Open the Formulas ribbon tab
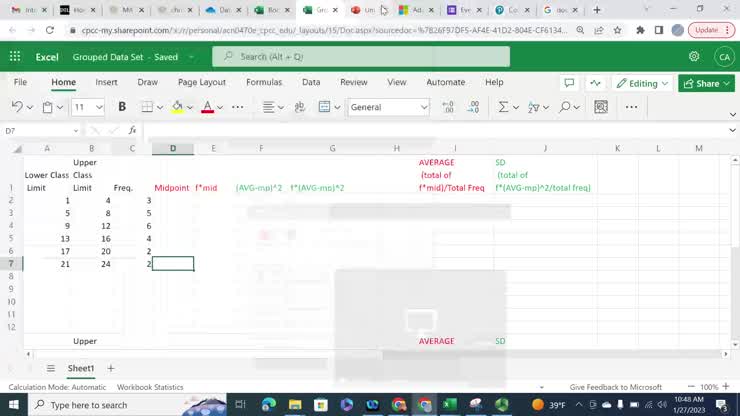Screen dimensions: 740x416 [264, 82]
